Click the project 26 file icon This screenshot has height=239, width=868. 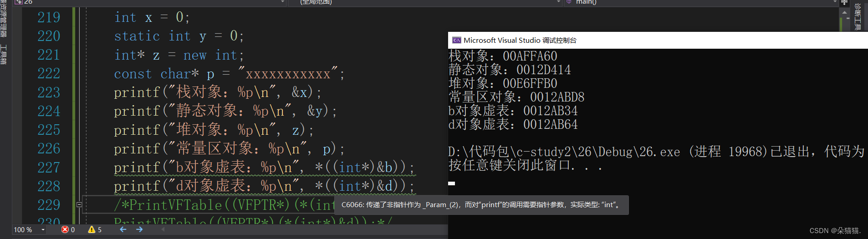pos(19,2)
